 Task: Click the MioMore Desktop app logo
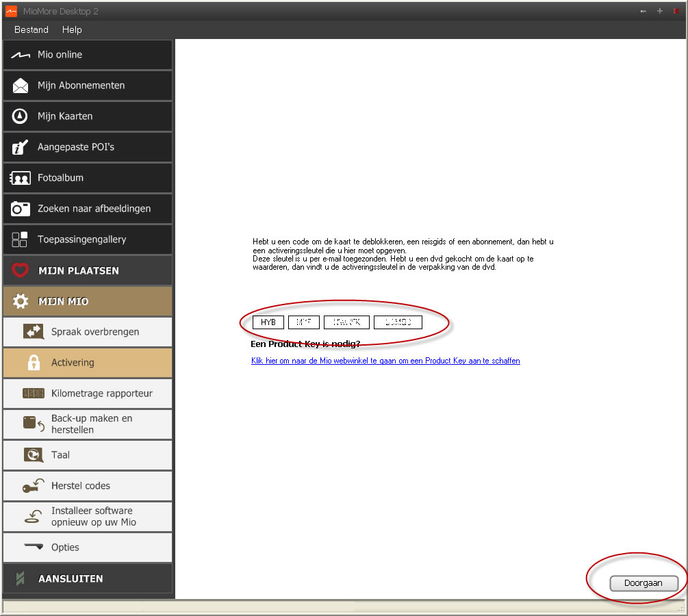tap(12, 11)
